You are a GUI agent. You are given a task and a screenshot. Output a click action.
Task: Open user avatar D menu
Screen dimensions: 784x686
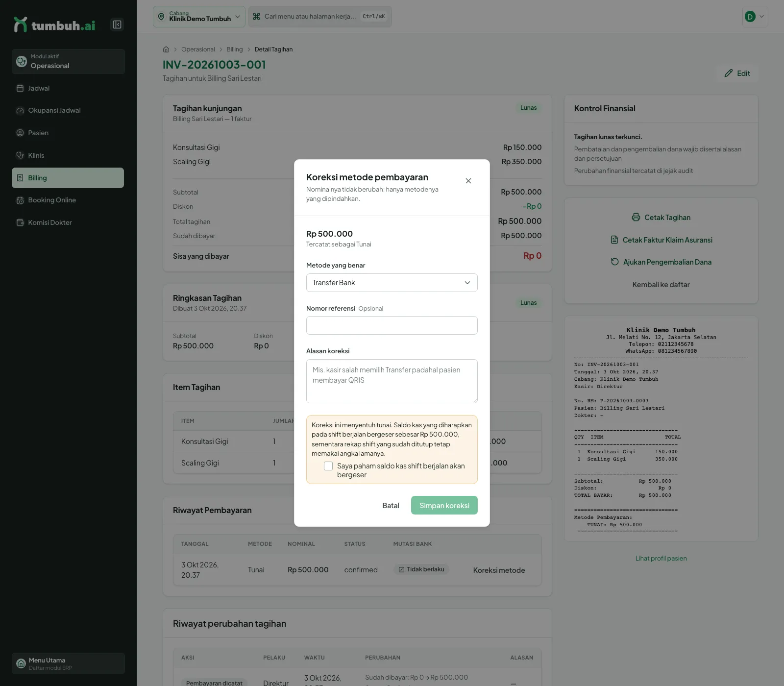click(755, 17)
